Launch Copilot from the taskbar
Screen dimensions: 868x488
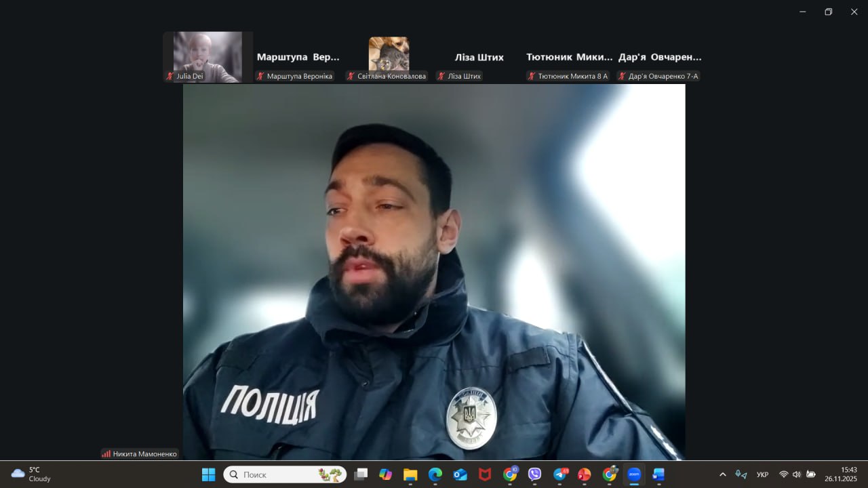click(x=385, y=474)
